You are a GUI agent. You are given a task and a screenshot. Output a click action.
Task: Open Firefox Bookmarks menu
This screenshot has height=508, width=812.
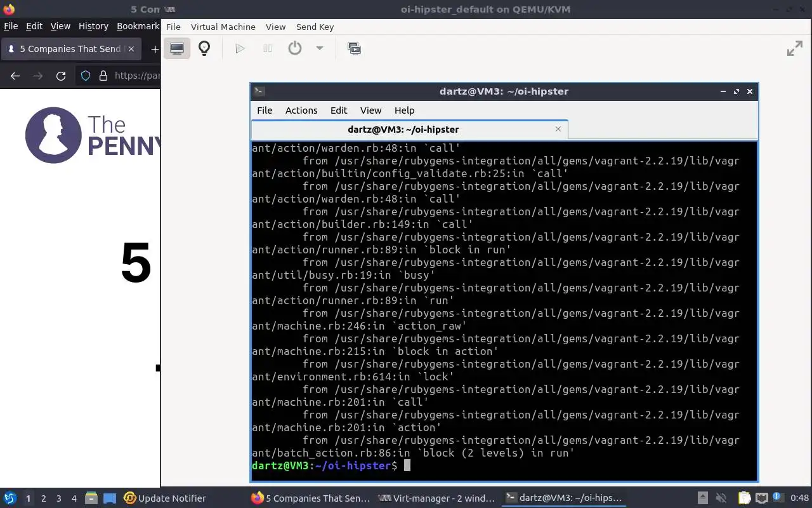[137, 26]
